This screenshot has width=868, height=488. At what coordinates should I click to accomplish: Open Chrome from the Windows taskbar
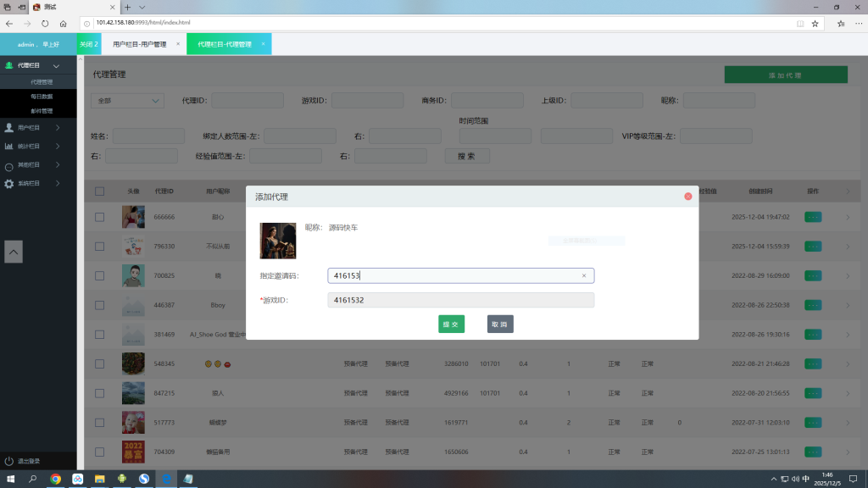tap(55, 479)
